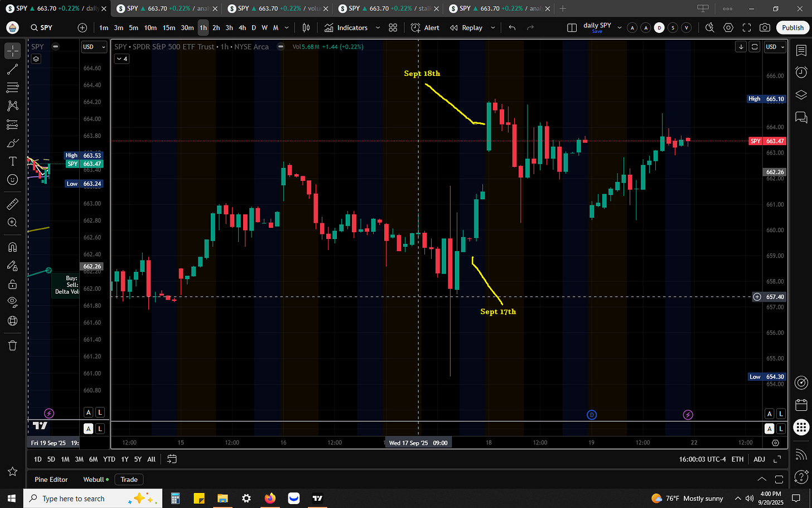Screen dimensions: 812x508
Task: Open quick search icon in top toolbar
Action: pos(709,27)
